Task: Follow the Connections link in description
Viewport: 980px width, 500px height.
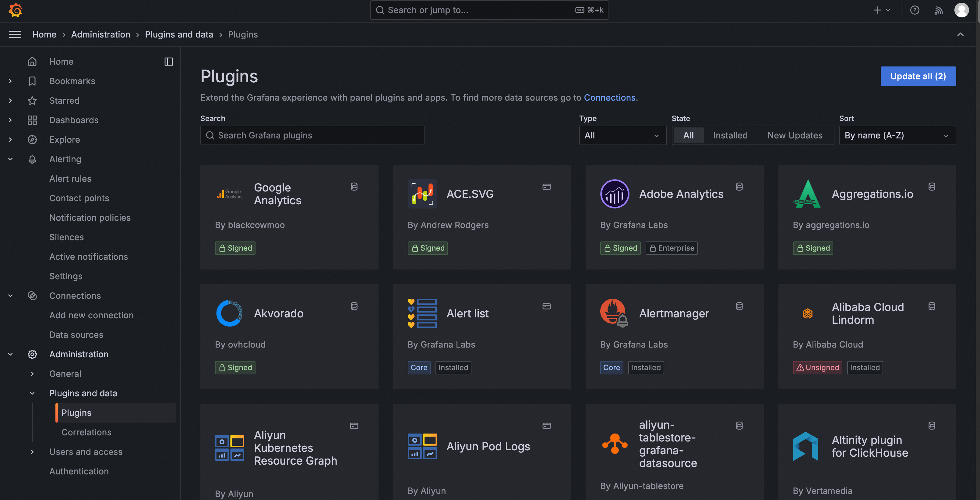Action: tap(609, 98)
